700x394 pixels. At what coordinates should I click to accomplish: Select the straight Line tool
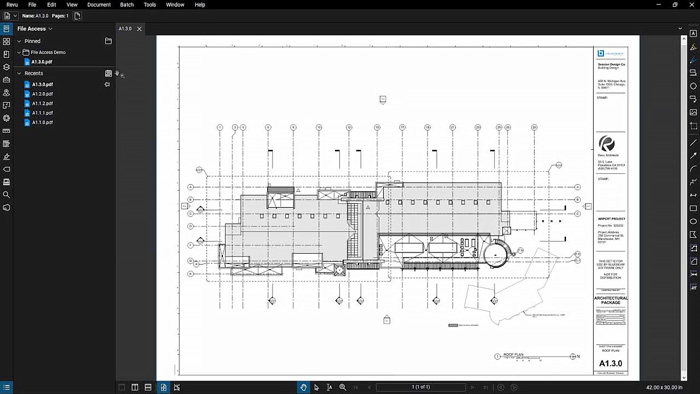(693, 143)
